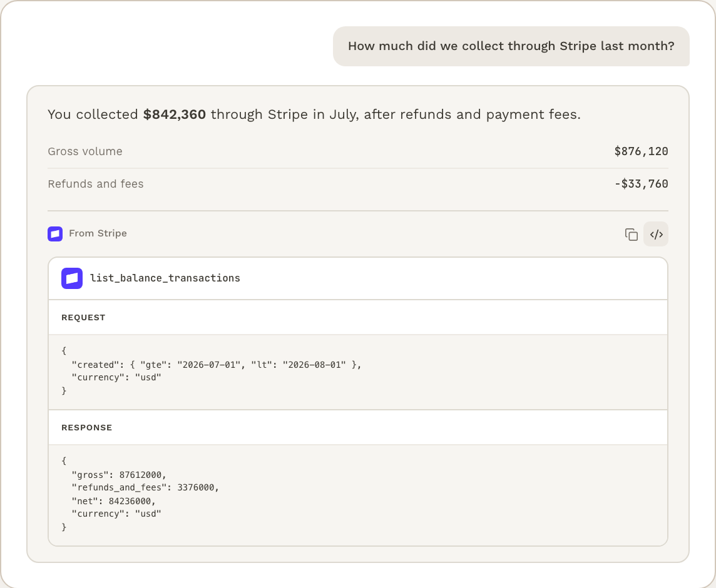Click the Refunds and fees label
716x588 pixels.
tap(96, 183)
